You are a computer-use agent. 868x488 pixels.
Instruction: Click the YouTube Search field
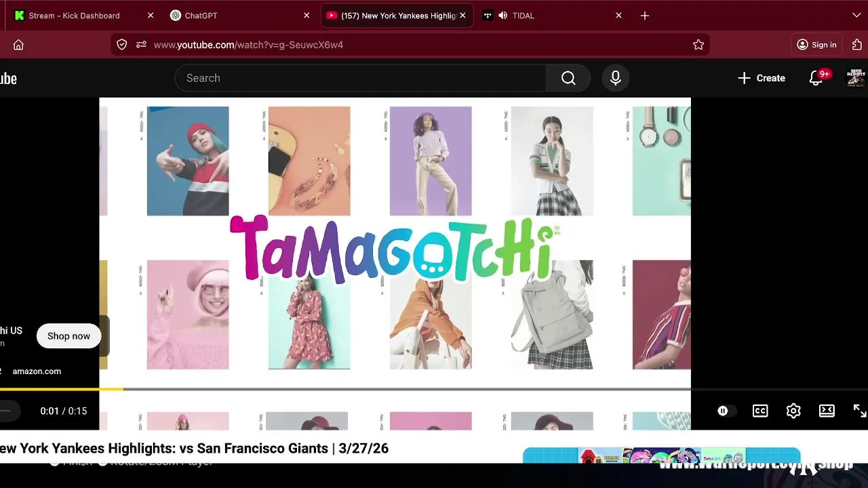tap(361, 78)
